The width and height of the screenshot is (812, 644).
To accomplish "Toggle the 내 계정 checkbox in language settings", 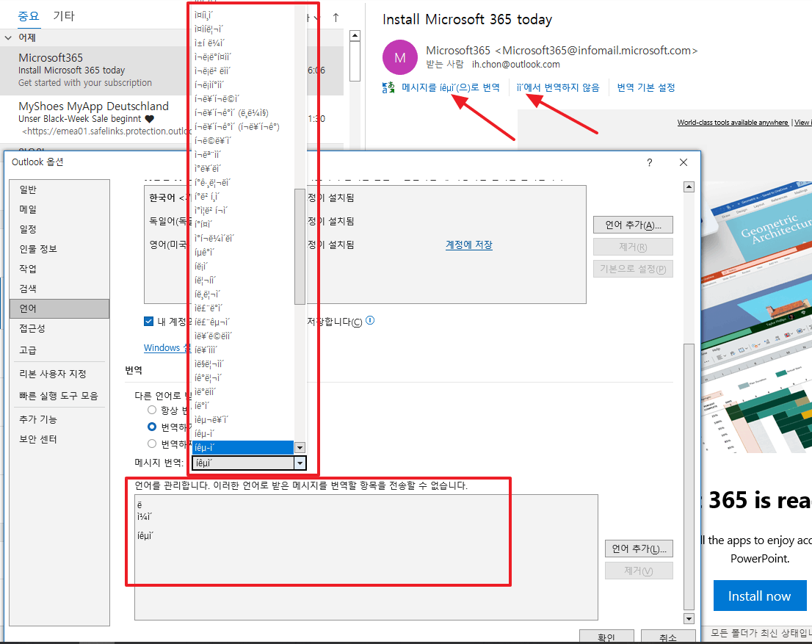I will (x=148, y=321).
